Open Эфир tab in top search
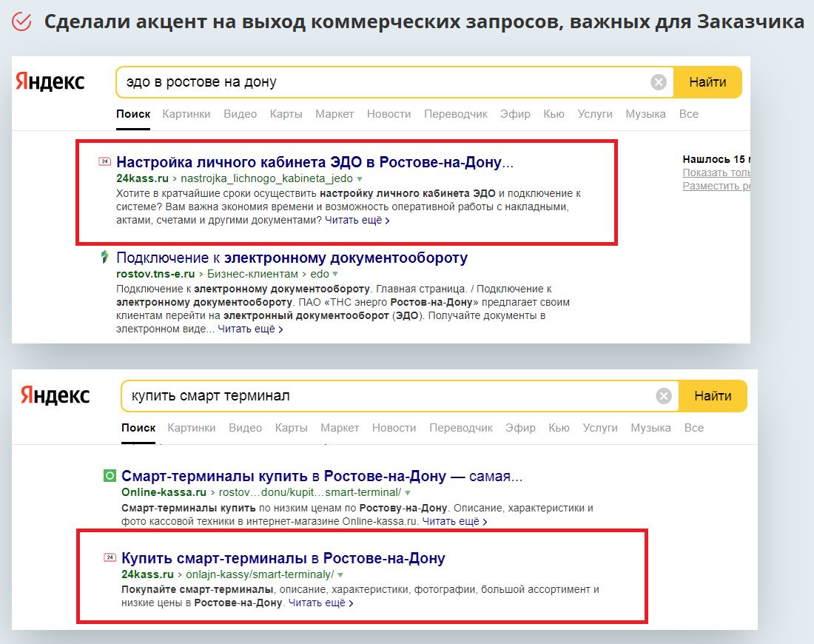814x644 pixels. tap(515, 114)
